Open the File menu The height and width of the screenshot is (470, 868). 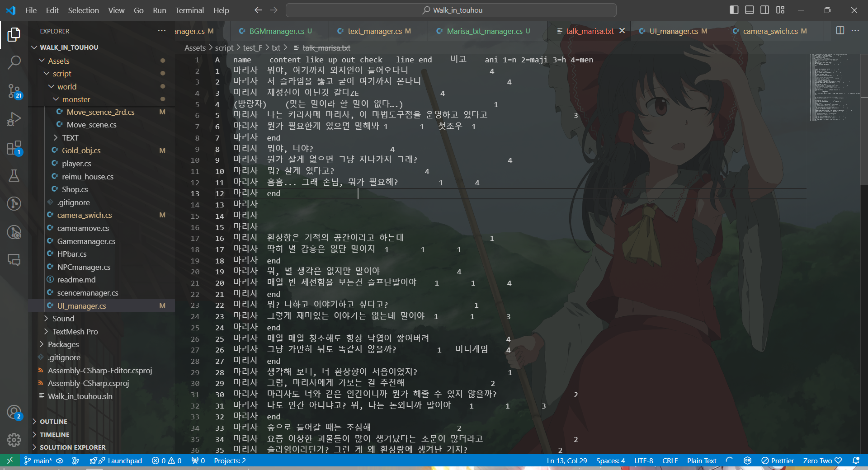(x=31, y=10)
